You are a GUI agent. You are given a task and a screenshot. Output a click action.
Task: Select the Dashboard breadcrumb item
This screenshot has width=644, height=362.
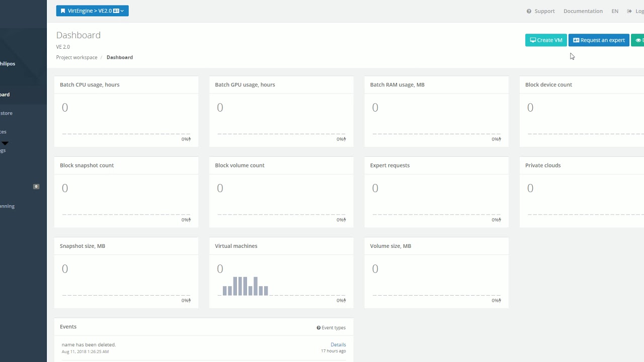tap(120, 57)
